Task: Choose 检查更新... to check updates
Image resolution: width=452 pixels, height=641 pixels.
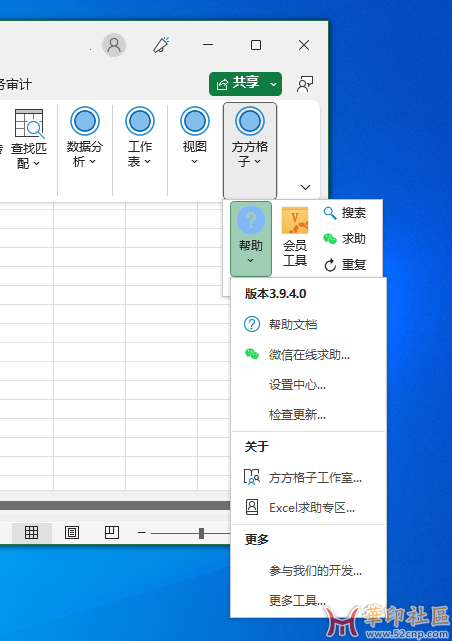Action: 309,415
